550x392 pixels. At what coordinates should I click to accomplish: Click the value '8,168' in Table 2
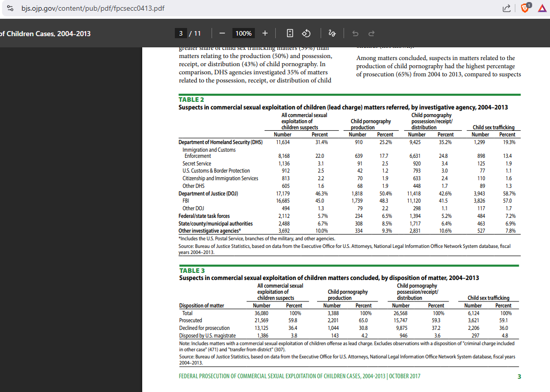click(284, 156)
